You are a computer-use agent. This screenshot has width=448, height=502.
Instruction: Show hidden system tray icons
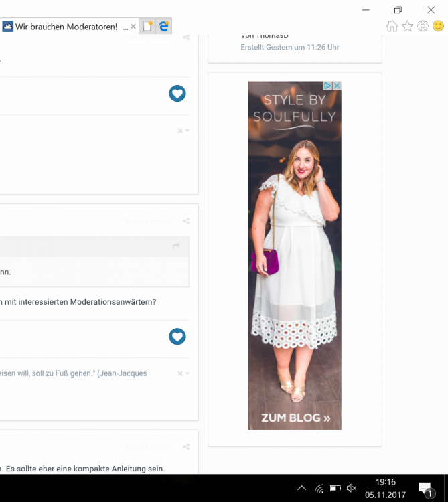click(x=301, y=489)
